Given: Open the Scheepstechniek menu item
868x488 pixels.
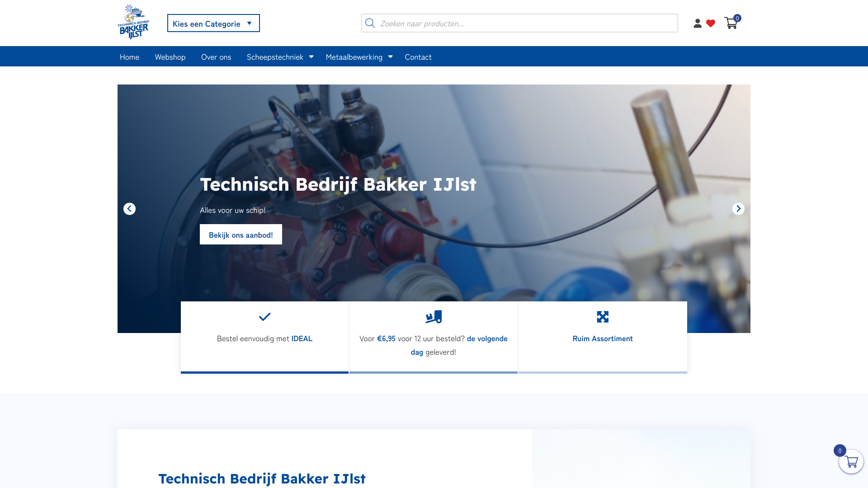Looking at the screenshot, I should 275,57.
